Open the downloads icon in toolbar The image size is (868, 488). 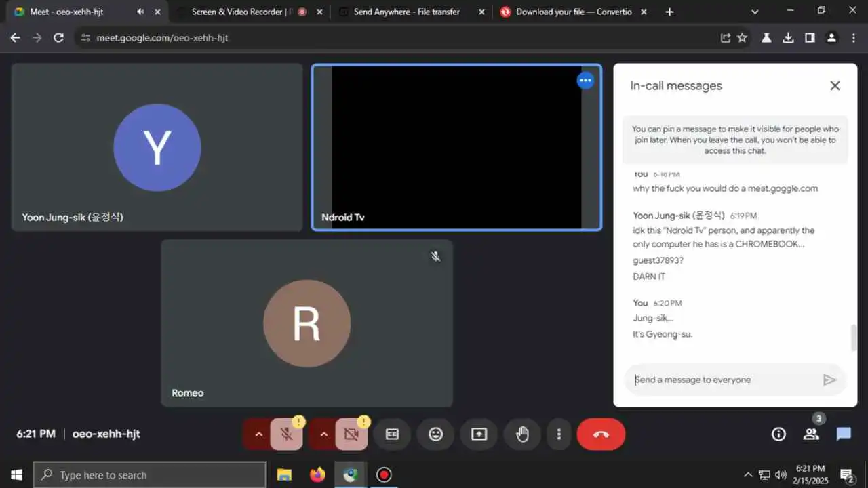[x=788, y=38]
